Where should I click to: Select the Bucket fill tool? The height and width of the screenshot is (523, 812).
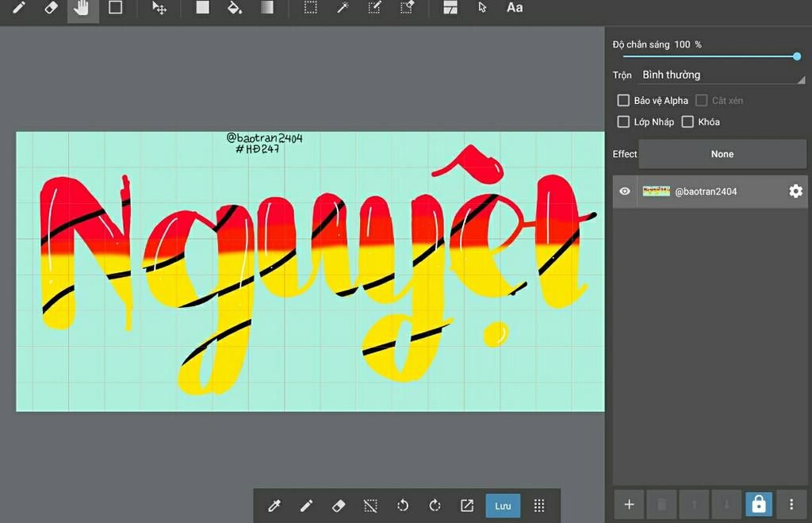pos(235,8)
